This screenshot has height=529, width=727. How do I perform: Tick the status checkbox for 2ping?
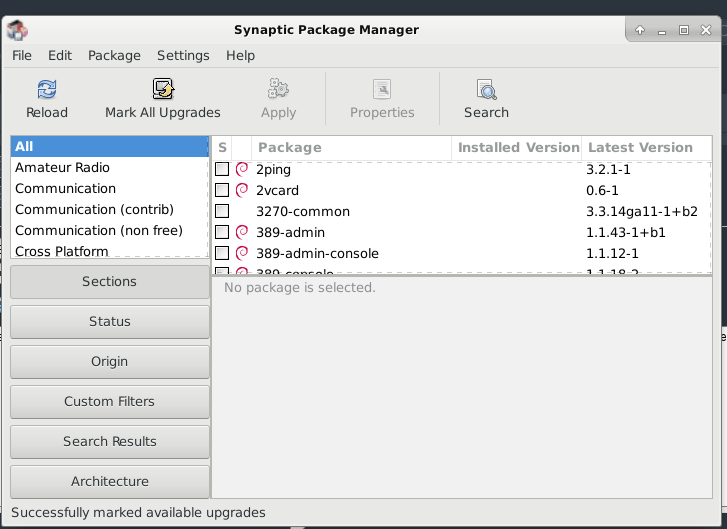(222, 169)
